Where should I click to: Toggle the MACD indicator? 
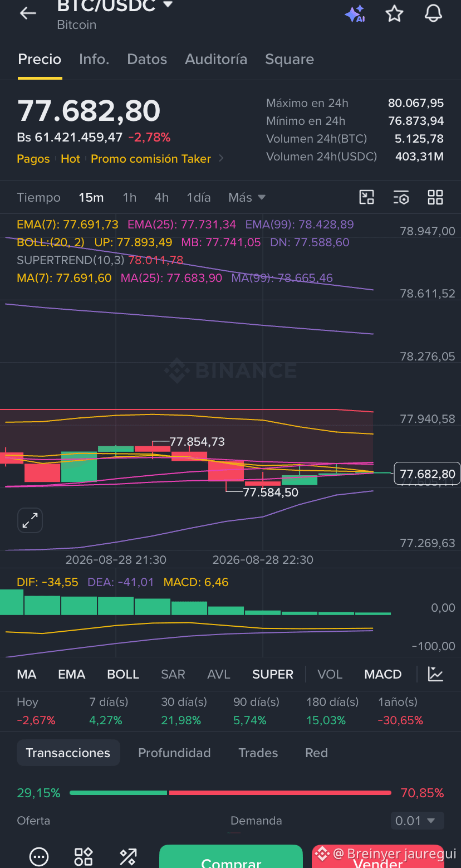tap(383, 674)
